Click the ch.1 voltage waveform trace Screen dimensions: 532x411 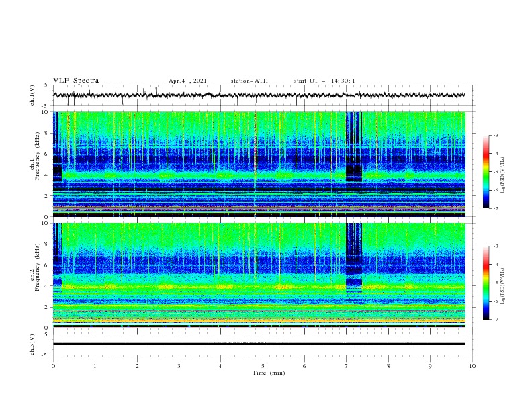click(259, 95)
